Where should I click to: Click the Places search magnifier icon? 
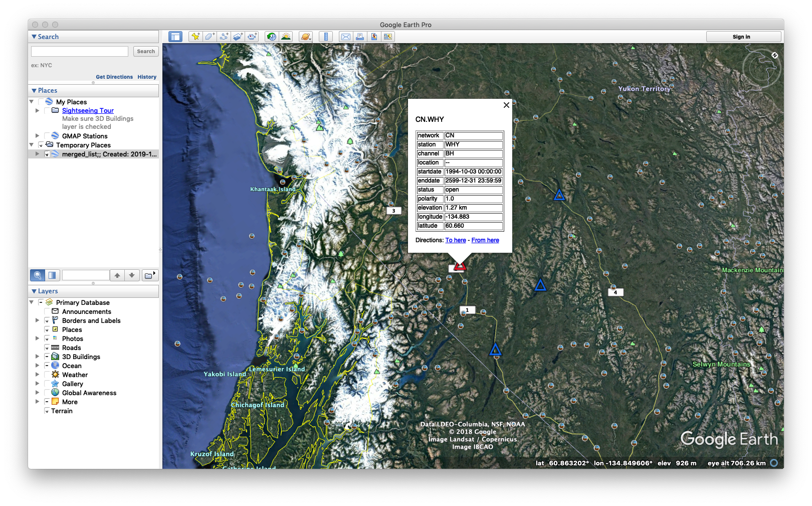pos(38,275)
